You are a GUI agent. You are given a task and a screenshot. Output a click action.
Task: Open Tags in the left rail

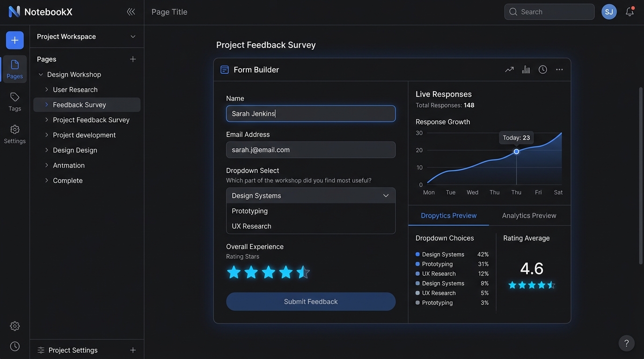coord(15,101)
